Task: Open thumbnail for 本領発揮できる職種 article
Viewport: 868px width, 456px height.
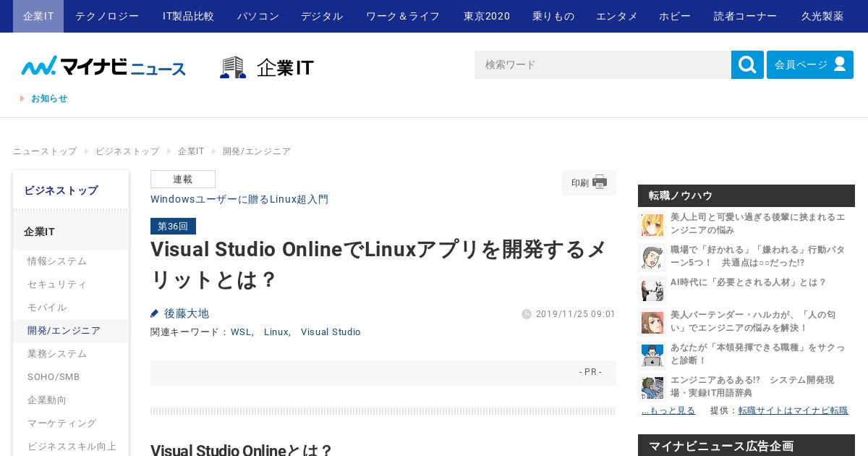Action: point(652,355)
